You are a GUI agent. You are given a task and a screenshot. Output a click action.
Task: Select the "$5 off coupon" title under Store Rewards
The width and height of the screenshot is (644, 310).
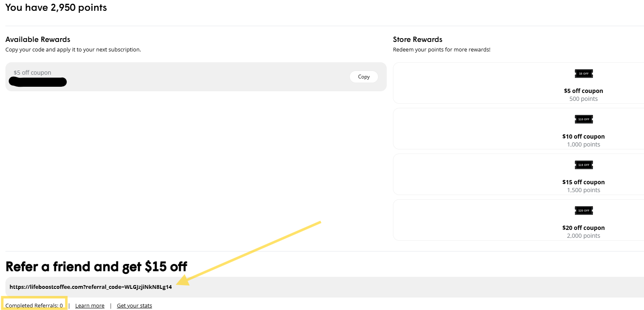point(583,91)
